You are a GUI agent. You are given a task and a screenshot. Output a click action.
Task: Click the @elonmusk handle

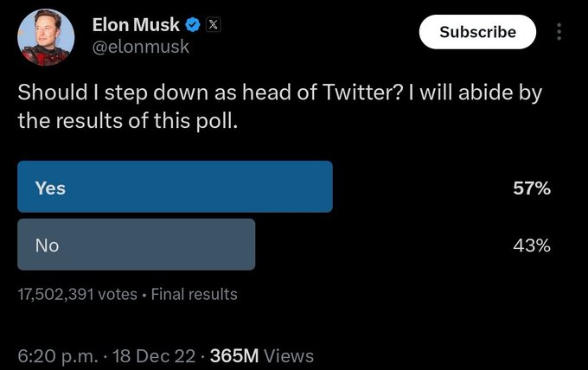point(141,47)
